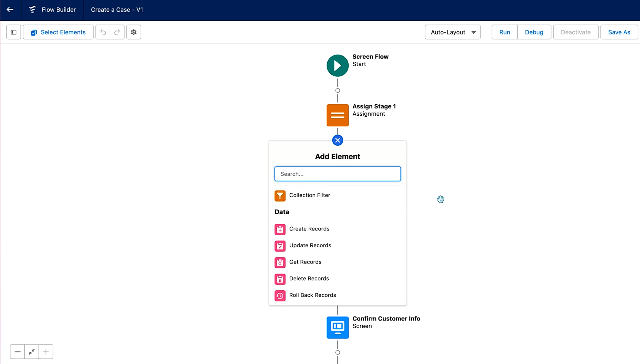The height and width of the screenshot is (364, 640).
Task: Run the flow
Action: tap(505, 32)
